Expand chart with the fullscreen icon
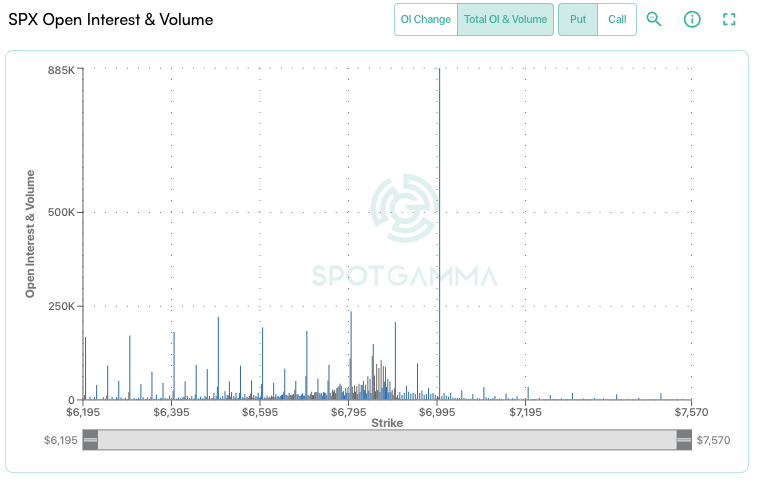The height and width of the screenshot is (482, 759). pos(729,19)
